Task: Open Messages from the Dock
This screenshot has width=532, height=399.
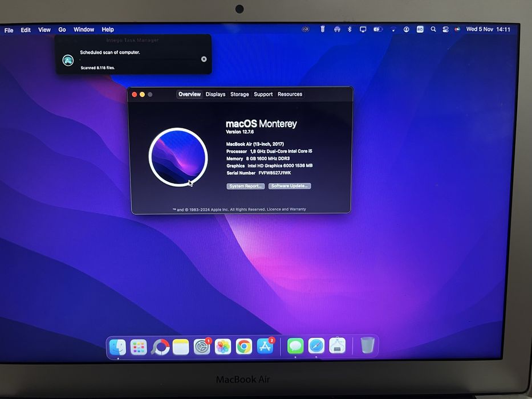Action: pyautogui.click(x=295, y=346)
